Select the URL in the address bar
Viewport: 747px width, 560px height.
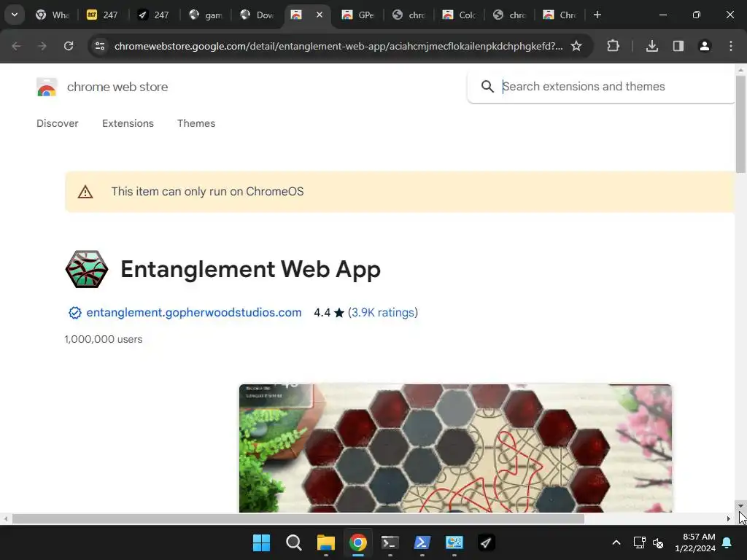338,46
